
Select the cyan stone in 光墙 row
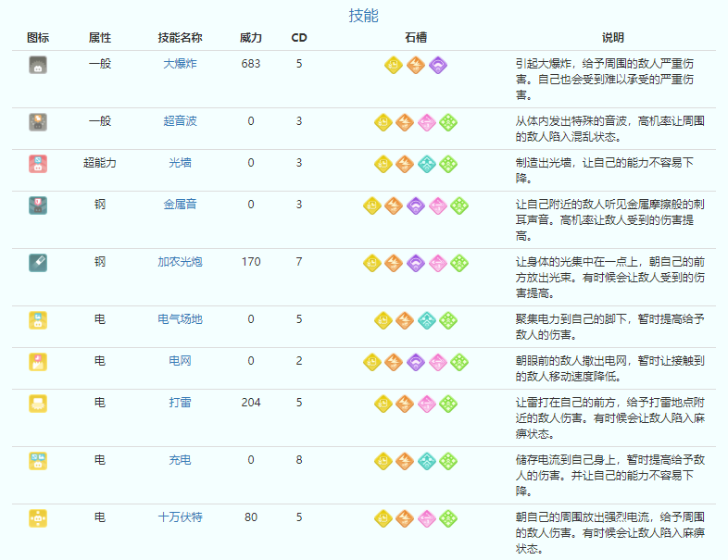[427, 164]
